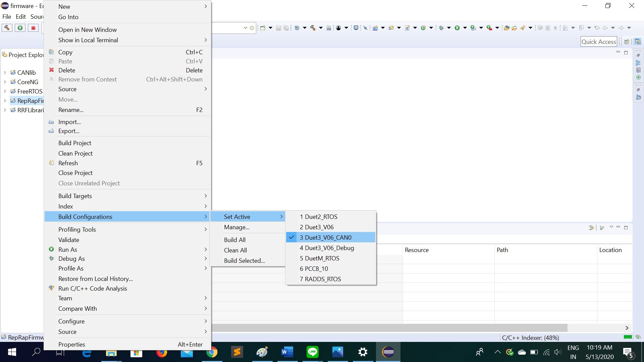Click the Windows Start button

pos(12,352)
